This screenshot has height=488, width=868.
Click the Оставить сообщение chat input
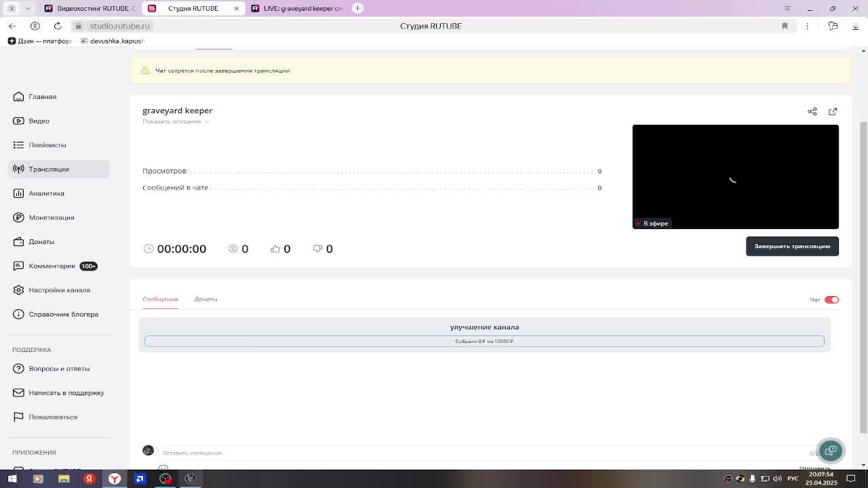[484, 453]
